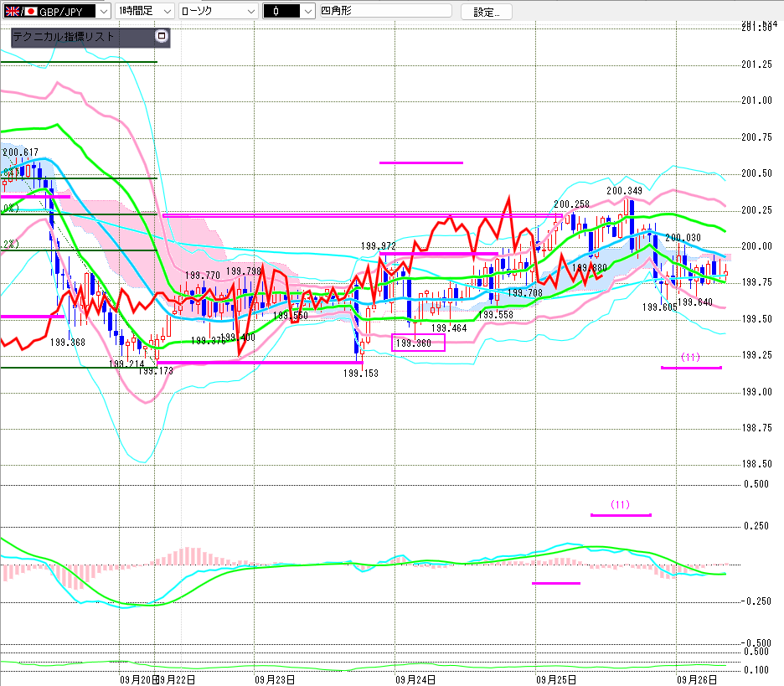Open the ローソク chart type dropdown

[x=247, y=12]
